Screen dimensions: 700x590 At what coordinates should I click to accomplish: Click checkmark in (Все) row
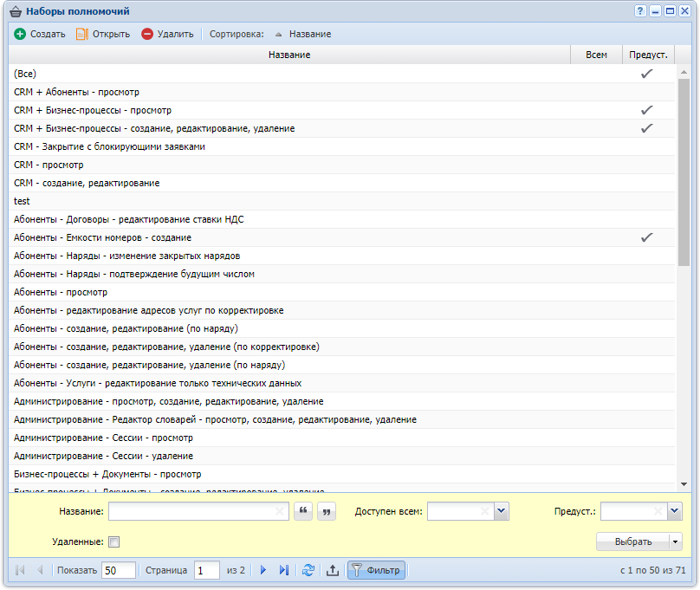(647, 74)
